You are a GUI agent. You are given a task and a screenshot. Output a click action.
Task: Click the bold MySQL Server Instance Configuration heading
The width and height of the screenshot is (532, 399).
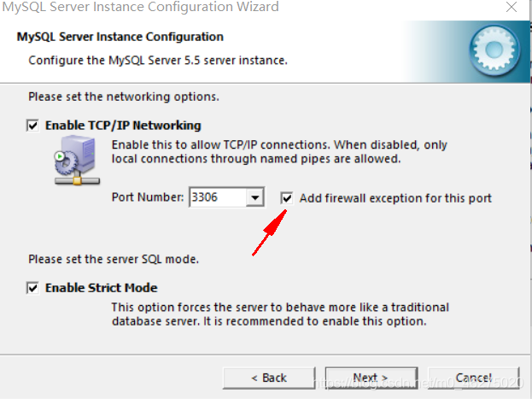[x=120, y=38]
